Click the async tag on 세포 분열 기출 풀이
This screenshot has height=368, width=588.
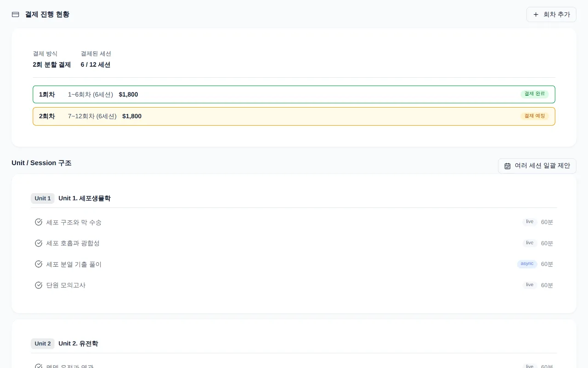coord(527,264)
